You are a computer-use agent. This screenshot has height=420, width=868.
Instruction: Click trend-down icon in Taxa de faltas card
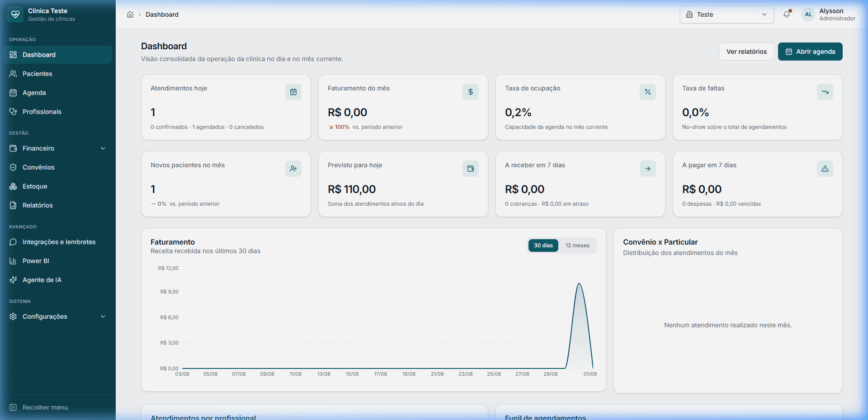825,92
